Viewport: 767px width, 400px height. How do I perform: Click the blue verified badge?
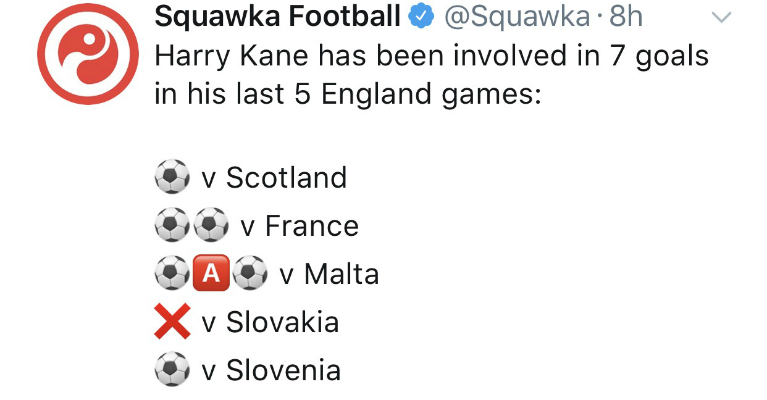(x=417, y=16)
